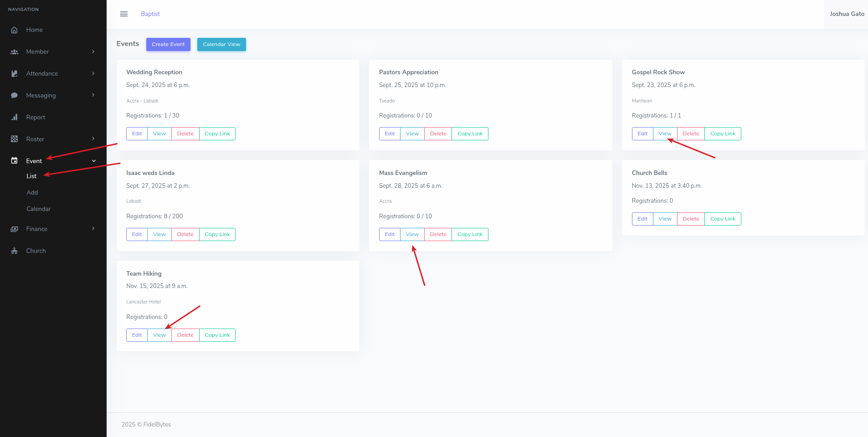
Task: Click the Home icon in sidebar
Action: click(x=14, y=30)
